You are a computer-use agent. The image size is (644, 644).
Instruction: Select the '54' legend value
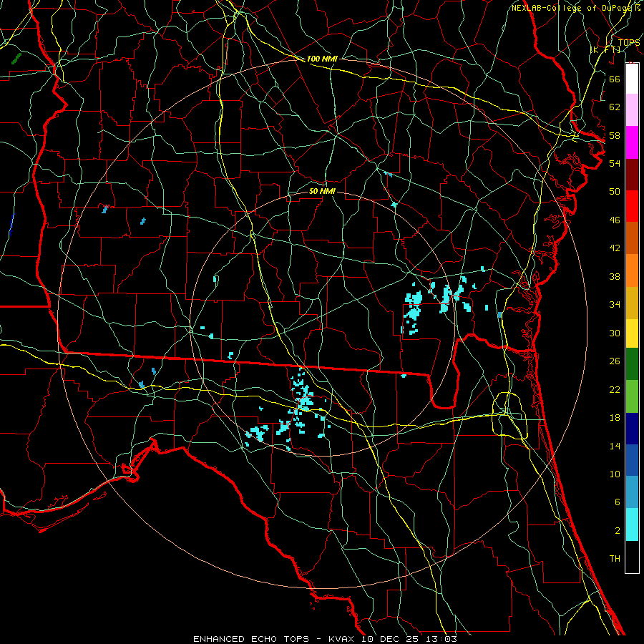tap(615, 163)
